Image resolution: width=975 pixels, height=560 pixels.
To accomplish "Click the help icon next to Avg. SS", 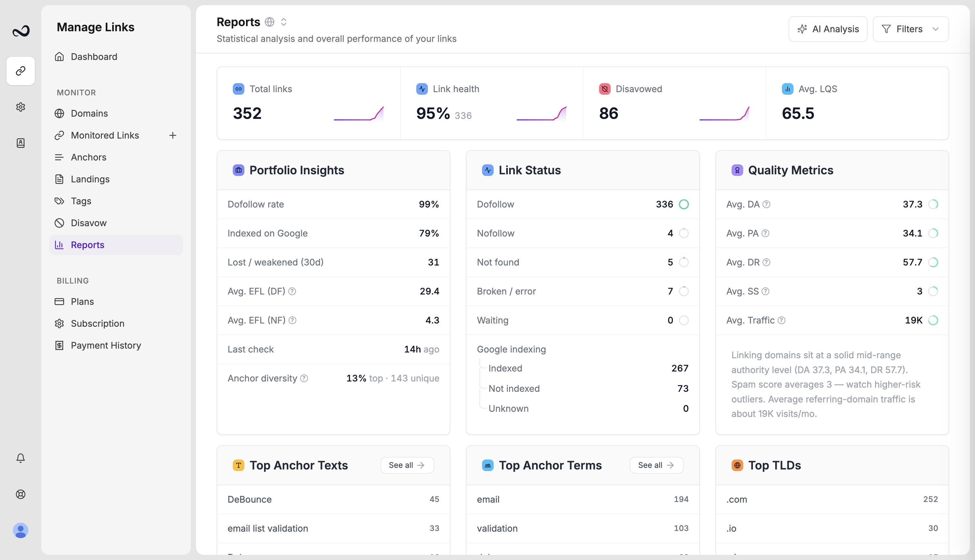I will 766,291.
